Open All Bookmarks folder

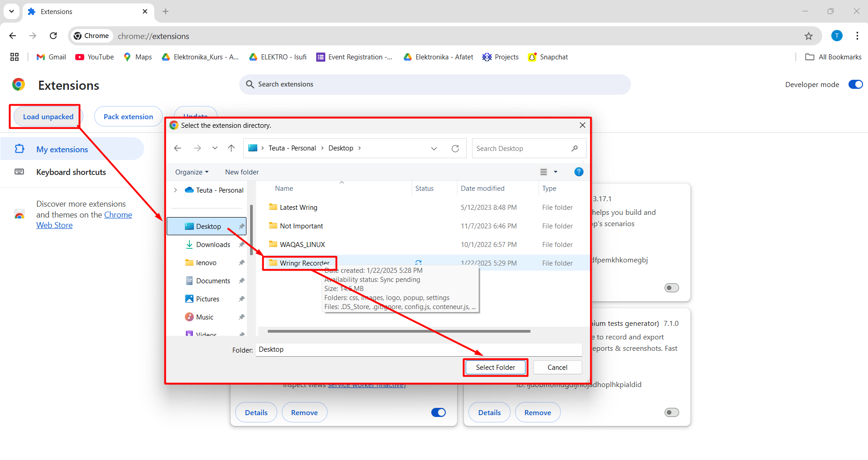(833, 57)
